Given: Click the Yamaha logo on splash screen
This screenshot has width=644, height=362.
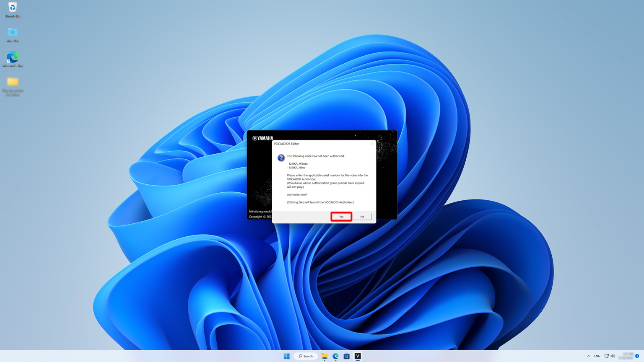Looking at the screenshot, I should [x=262, y=138].
